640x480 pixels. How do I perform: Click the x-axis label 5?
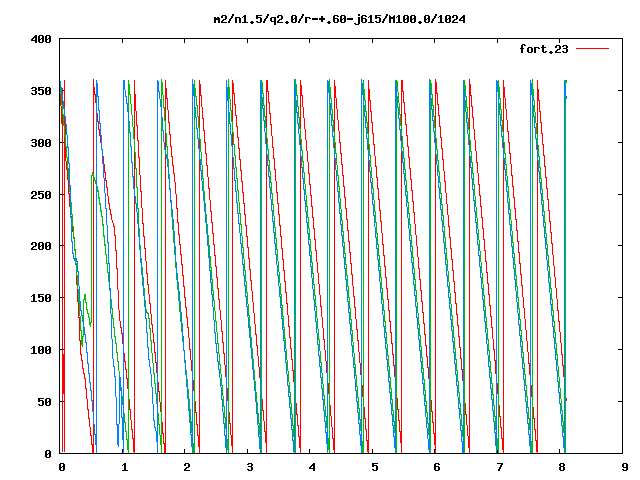(374, 467)
